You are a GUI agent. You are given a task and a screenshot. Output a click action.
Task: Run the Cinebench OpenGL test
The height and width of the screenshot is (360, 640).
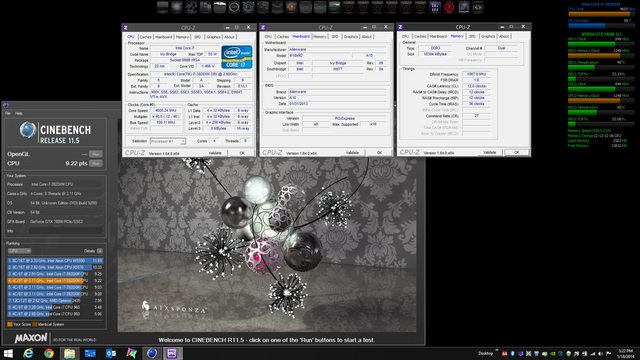coord(96,154)
